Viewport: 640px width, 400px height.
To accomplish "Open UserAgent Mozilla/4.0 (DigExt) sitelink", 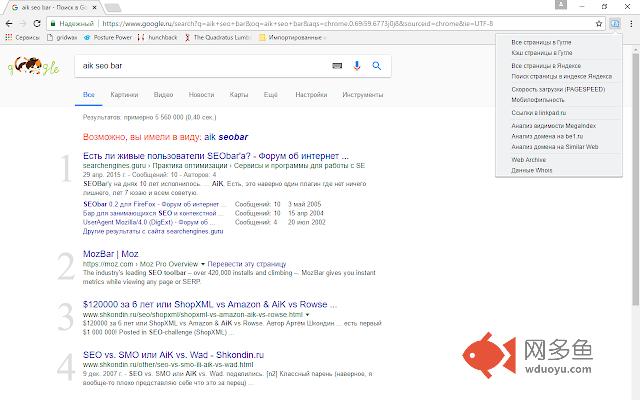I will click(149, 222).
